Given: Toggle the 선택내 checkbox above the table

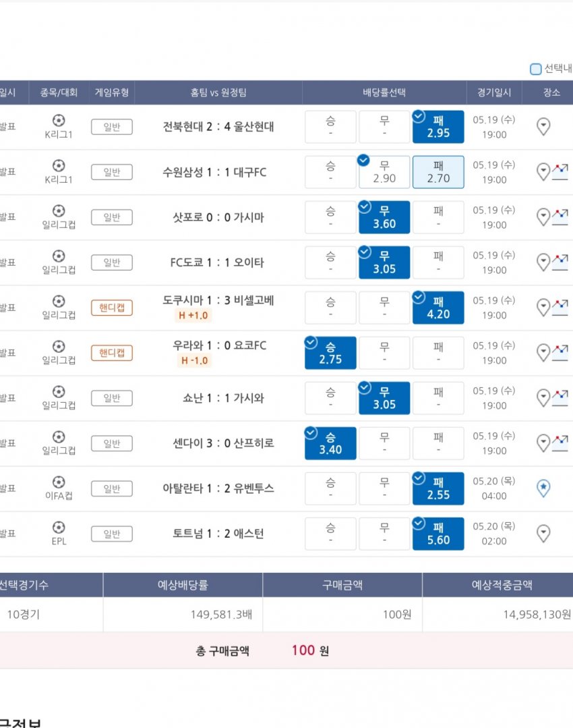Looking at the screenshot, I should tap(536, 69).
